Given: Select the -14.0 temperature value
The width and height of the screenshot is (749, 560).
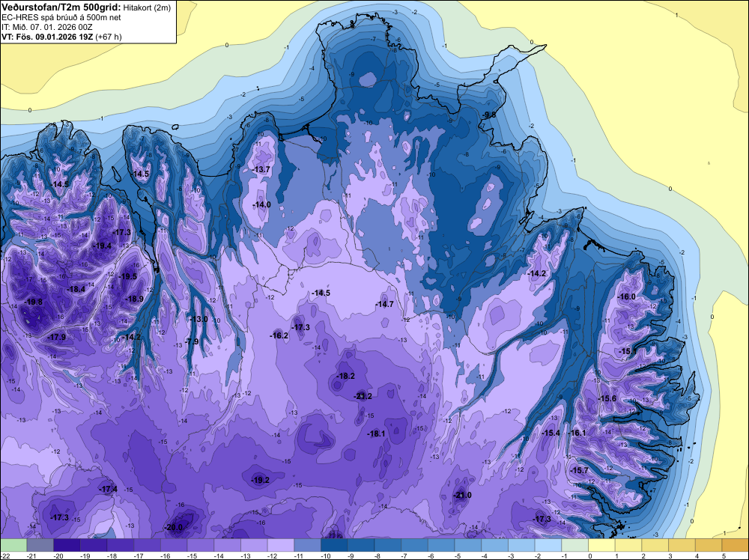Looking at the screenshot, I should [261, 204].
